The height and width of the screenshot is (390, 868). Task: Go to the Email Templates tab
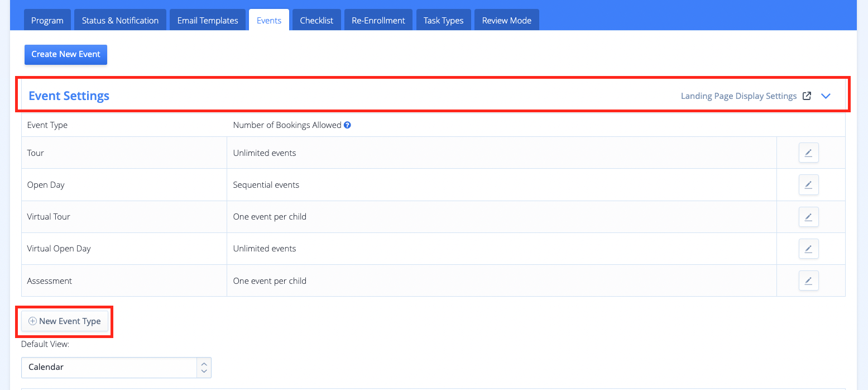(x=208, y=20)
